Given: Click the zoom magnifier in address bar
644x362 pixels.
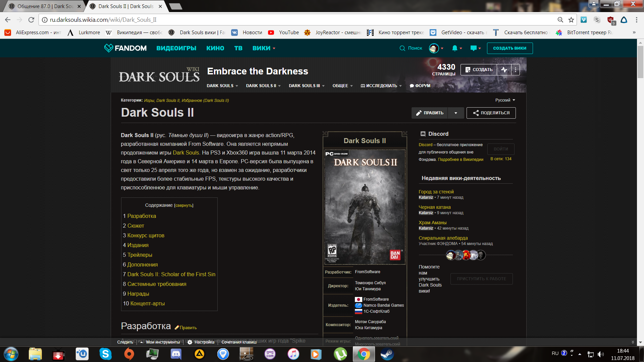Looking at the screenshot, I should point(560,20).
